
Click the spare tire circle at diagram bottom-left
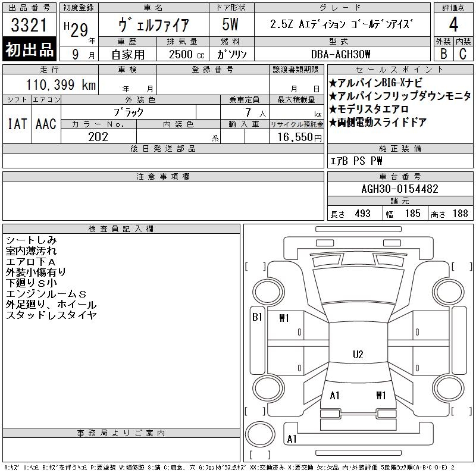click(262, 434)
